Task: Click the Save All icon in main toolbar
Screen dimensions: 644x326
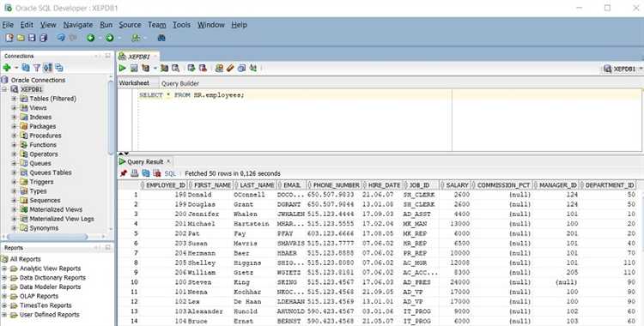Action: (43, 38)
